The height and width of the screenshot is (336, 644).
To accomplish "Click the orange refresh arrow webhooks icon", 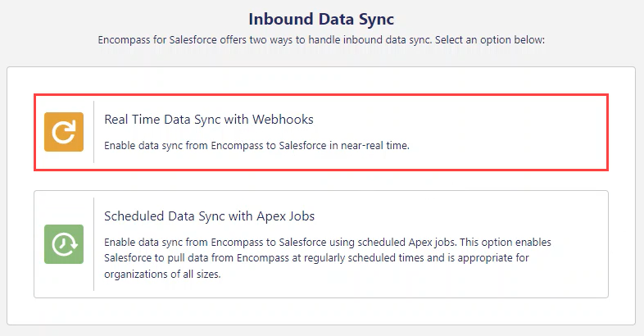I will click(x=64, y=132).
